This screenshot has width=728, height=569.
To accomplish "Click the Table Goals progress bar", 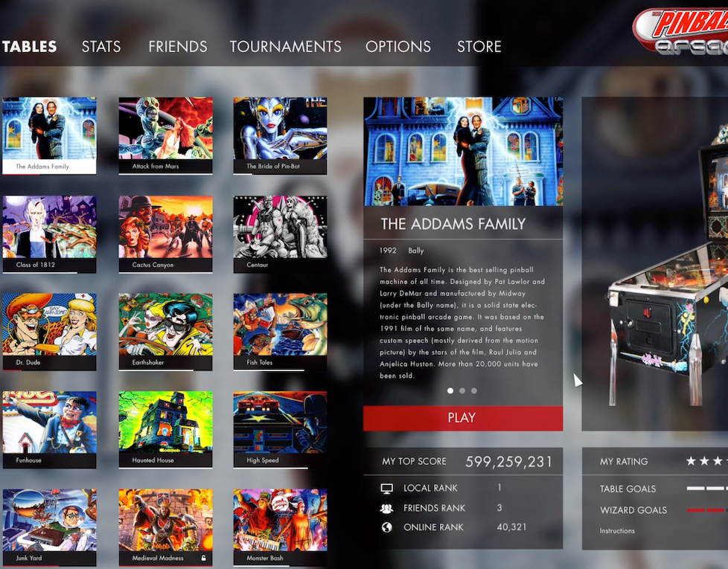I will coord(707,489).
